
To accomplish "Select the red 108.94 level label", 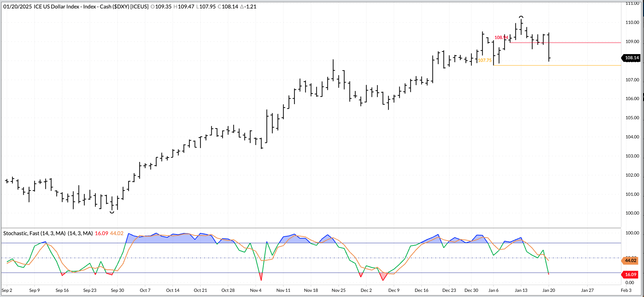I will pyautogui.click(x=501, y=38).
